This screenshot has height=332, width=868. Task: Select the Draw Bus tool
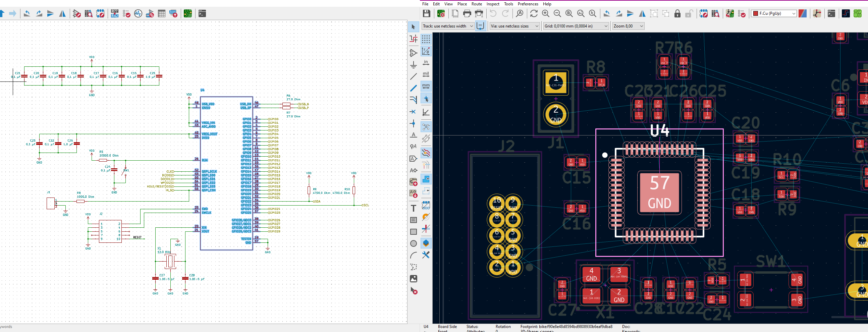pos(414,88)
